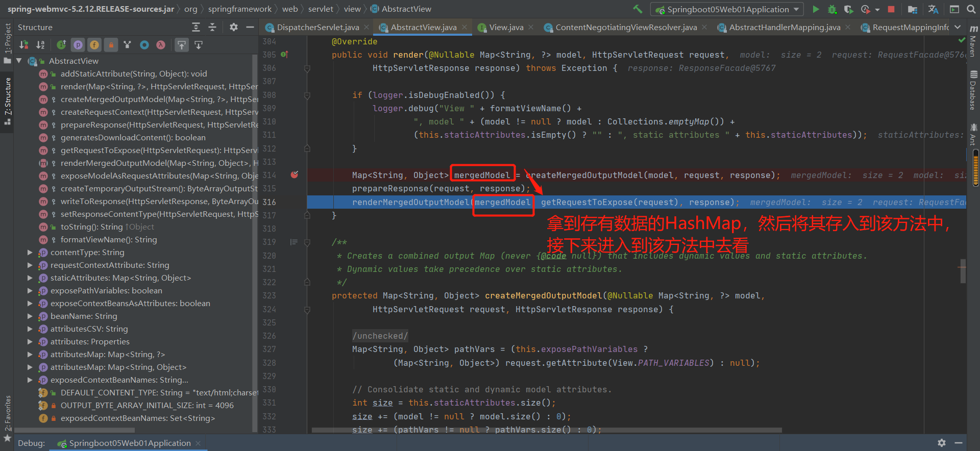Expand the beanName: String node

pos(30,316)
